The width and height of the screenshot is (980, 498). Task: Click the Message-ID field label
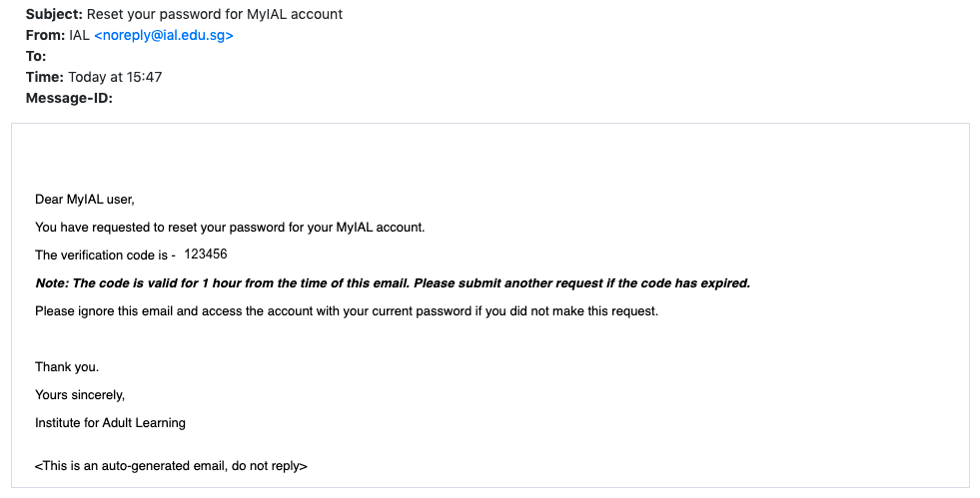click(x=69, y=98)
